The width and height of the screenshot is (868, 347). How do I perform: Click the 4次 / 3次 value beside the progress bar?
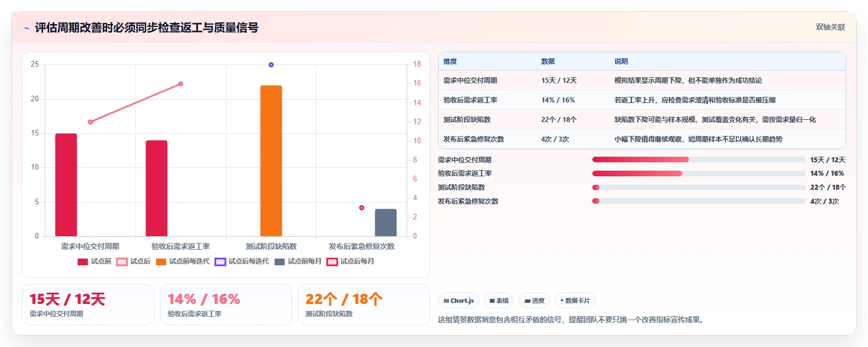(x=824, y=201)
